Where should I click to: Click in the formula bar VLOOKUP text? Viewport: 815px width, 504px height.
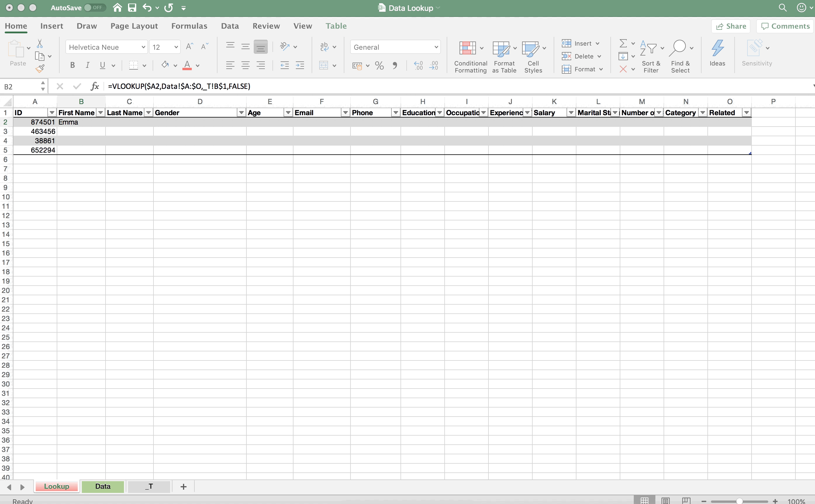(x=179, y=86)
